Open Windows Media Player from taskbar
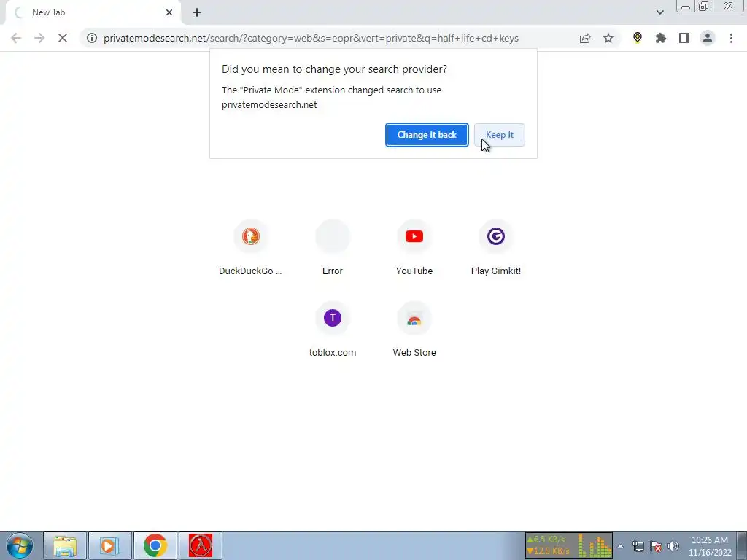 click(x=109, y=545)
